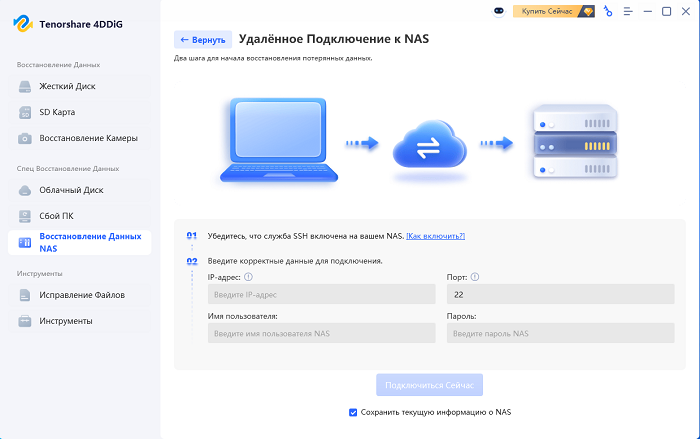Close the 4DDiG window
Image resolution: width=700 pixels, height=439 pixels.
tap(686, 12)
